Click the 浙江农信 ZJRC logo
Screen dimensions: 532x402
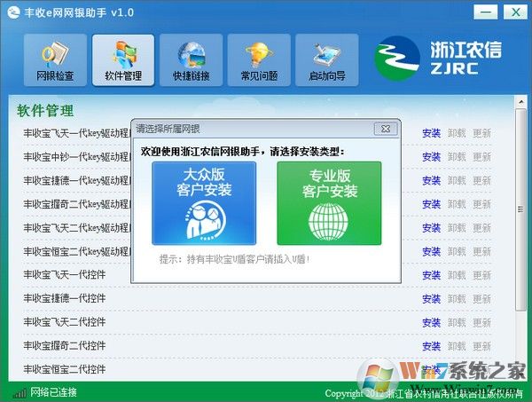point(438,58)
